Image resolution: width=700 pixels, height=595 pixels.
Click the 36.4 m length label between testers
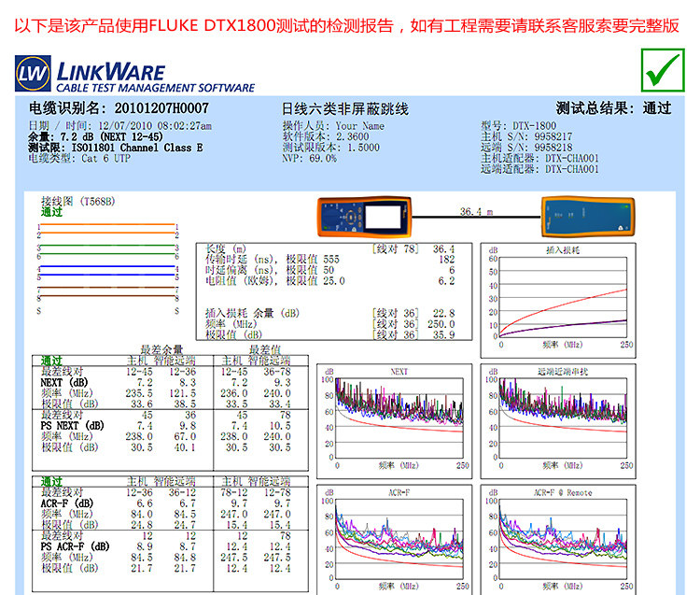[x=476, y=212]
